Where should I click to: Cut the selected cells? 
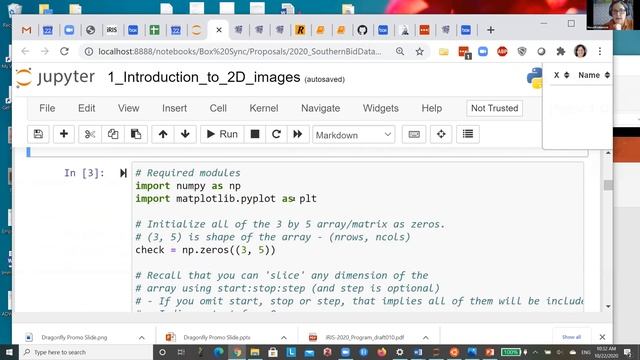click(x=90, y=134)
